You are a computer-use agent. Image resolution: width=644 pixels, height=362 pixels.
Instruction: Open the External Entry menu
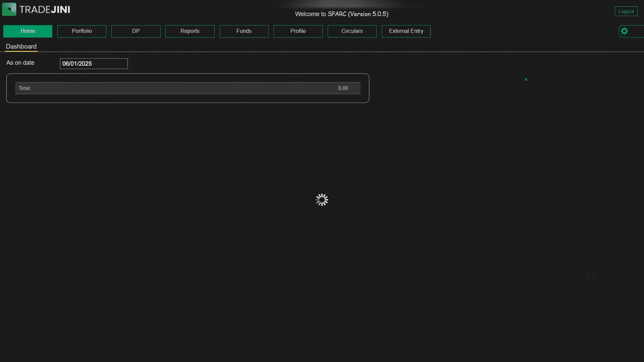[x=406, y=31]
